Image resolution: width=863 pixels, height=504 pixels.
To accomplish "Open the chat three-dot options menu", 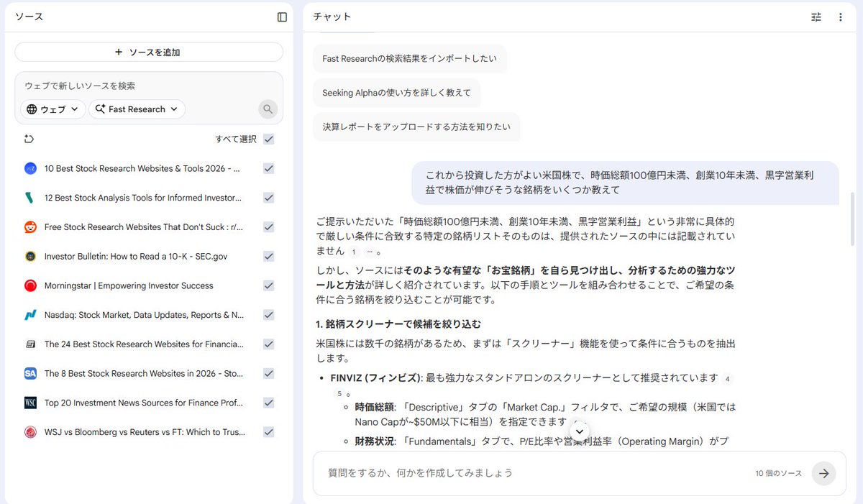I will point(841,17).
